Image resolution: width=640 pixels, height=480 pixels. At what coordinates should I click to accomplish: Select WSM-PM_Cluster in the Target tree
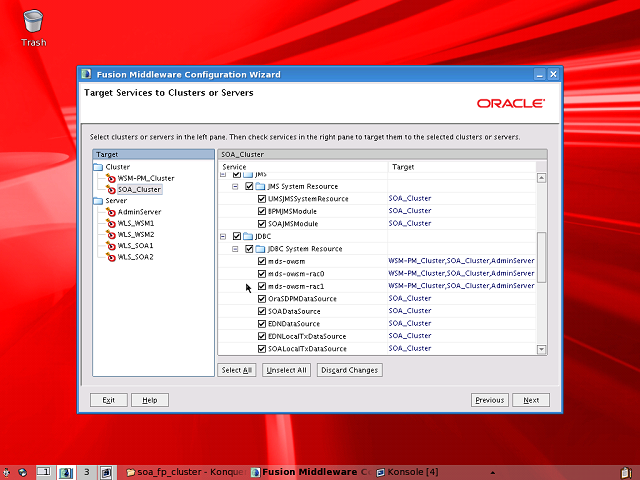pos(146,178)
